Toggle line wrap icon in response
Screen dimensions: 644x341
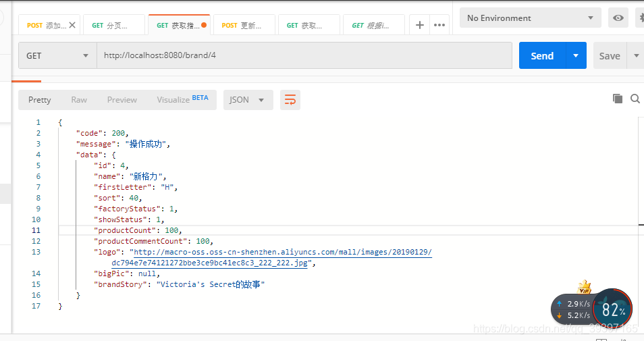(x=290, y=100)
